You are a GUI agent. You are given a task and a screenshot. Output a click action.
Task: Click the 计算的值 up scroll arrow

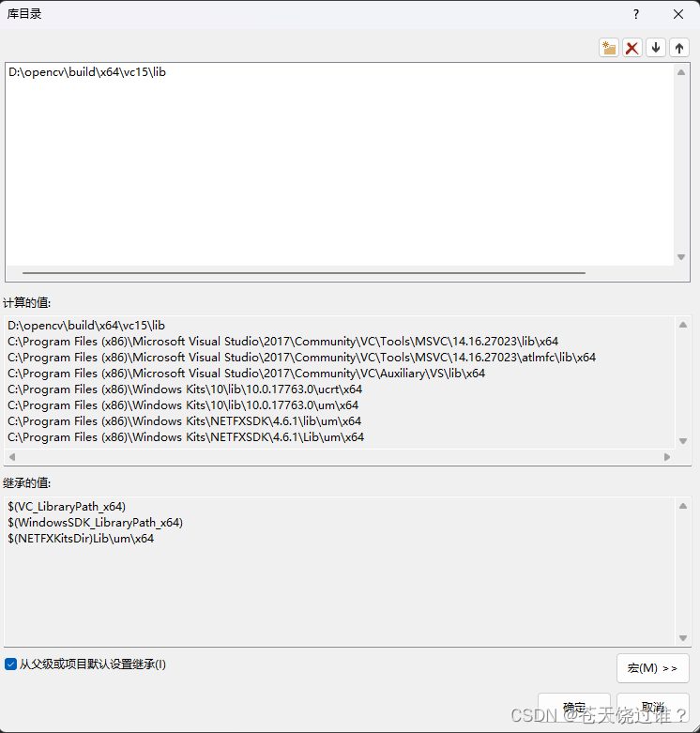click(x=683, y=325)
